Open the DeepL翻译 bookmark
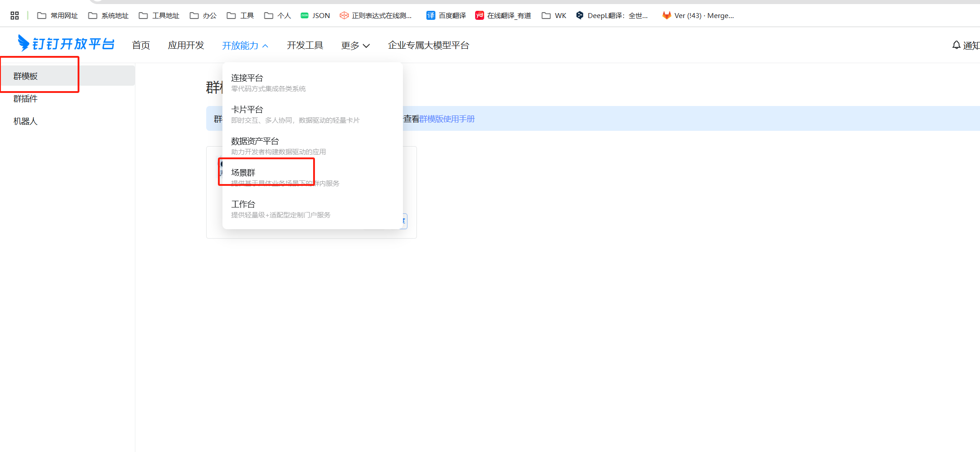980x452 pixels. pos(612,16)
